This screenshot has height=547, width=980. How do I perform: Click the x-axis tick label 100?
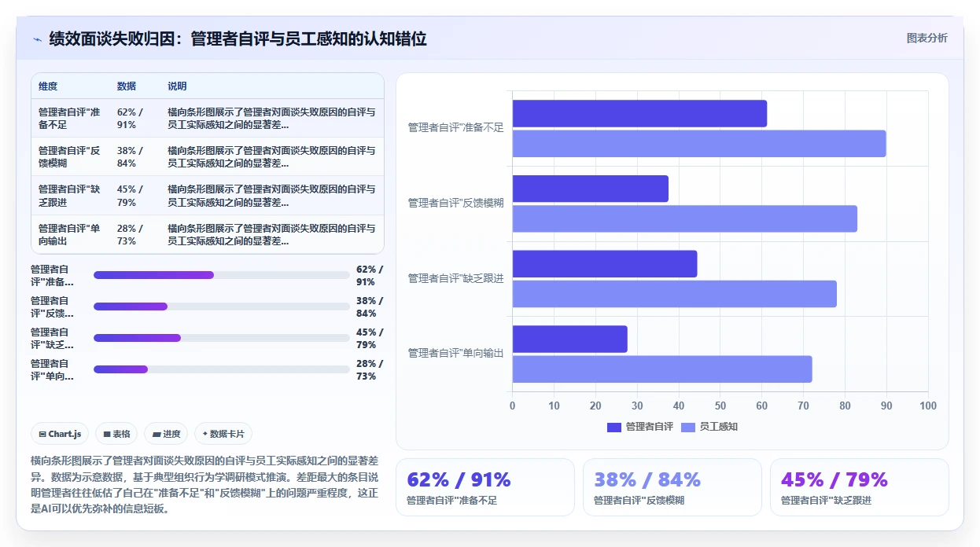coord(928,406)
